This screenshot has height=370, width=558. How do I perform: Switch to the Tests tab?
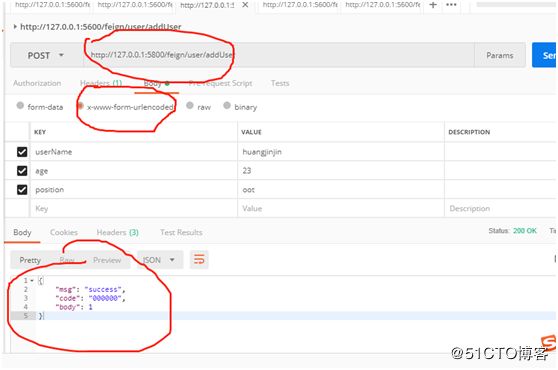click(280, 83)
